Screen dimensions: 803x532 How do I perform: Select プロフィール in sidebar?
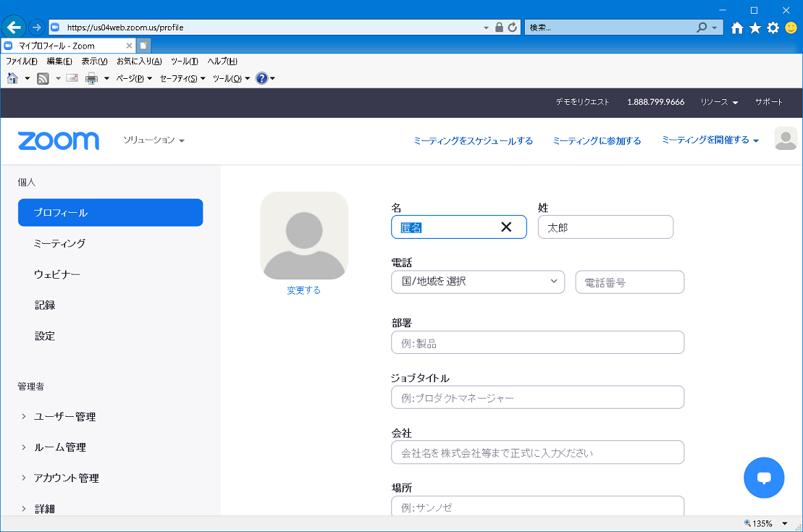tap(110, 213)
